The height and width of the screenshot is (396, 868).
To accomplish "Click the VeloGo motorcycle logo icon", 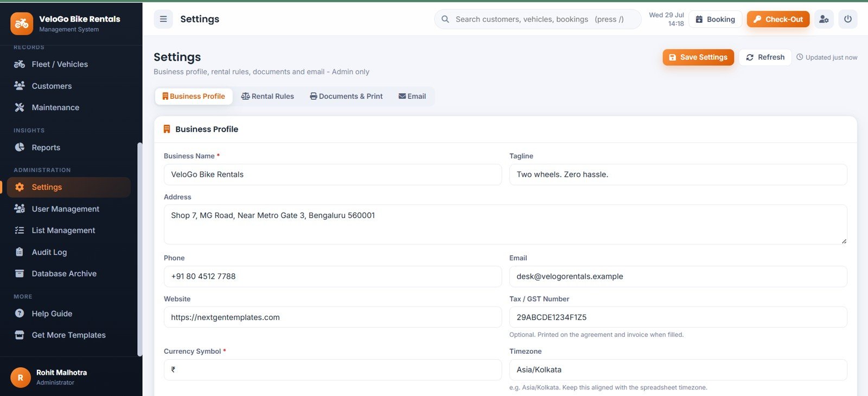I will pyautogui.click(x=22, y=23).
